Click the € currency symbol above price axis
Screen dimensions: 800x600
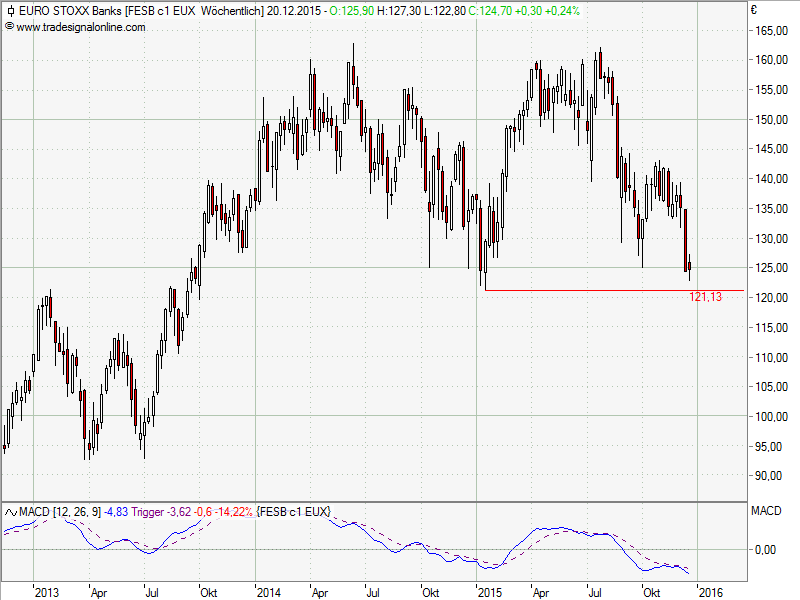tap(754, 11)
